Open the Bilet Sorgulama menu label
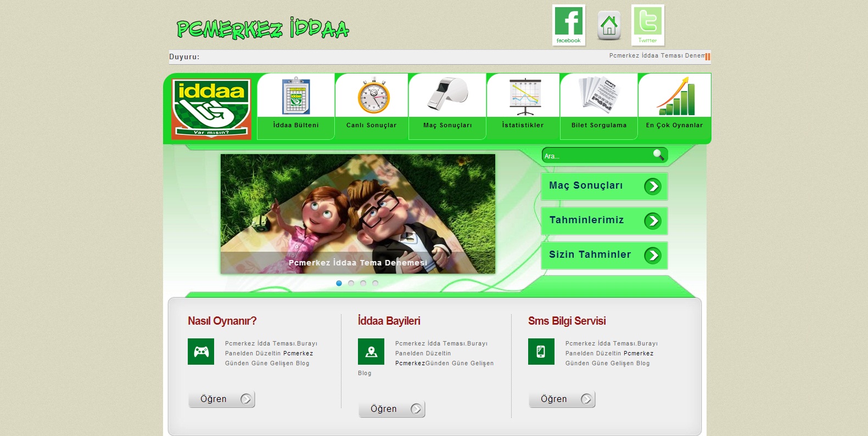The height and width of the screenshot is (436, 868). coord(599,125)
